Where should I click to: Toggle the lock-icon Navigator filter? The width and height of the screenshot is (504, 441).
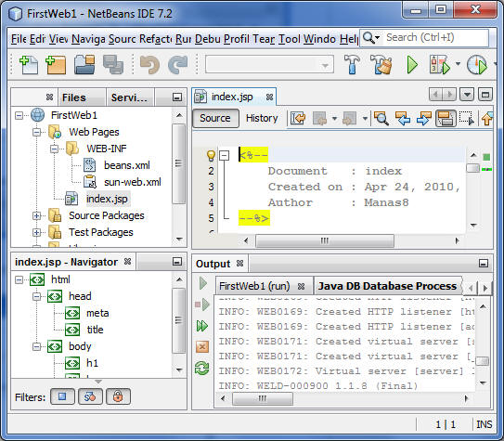[x=118, y=396]
